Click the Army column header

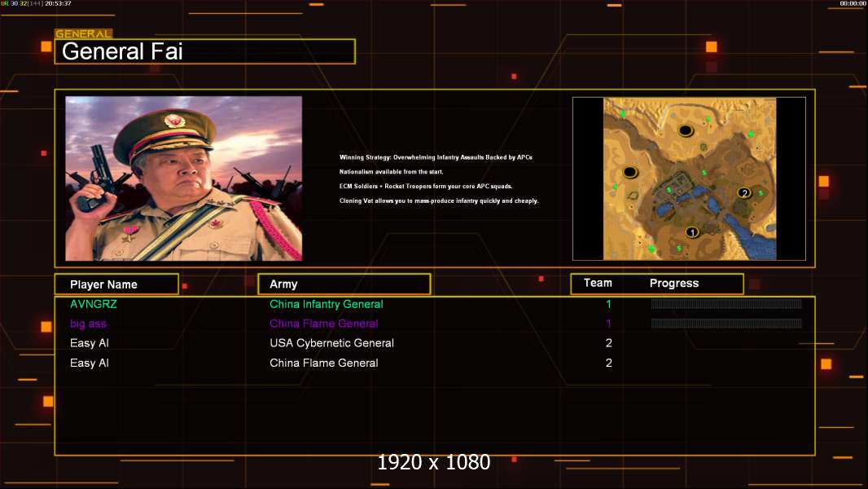[344, 284]
